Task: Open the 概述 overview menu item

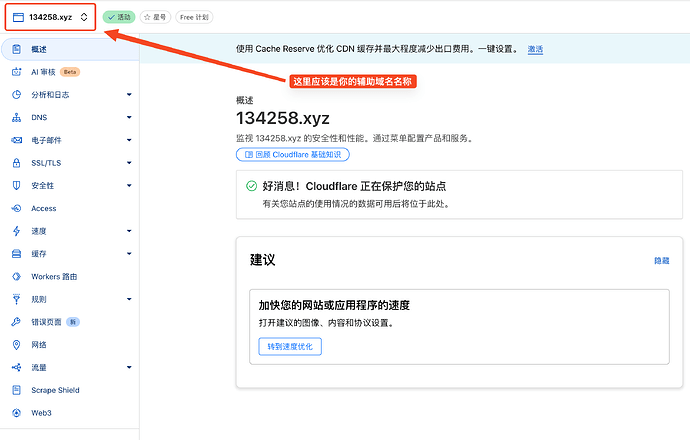Action: tap(70, 49)
